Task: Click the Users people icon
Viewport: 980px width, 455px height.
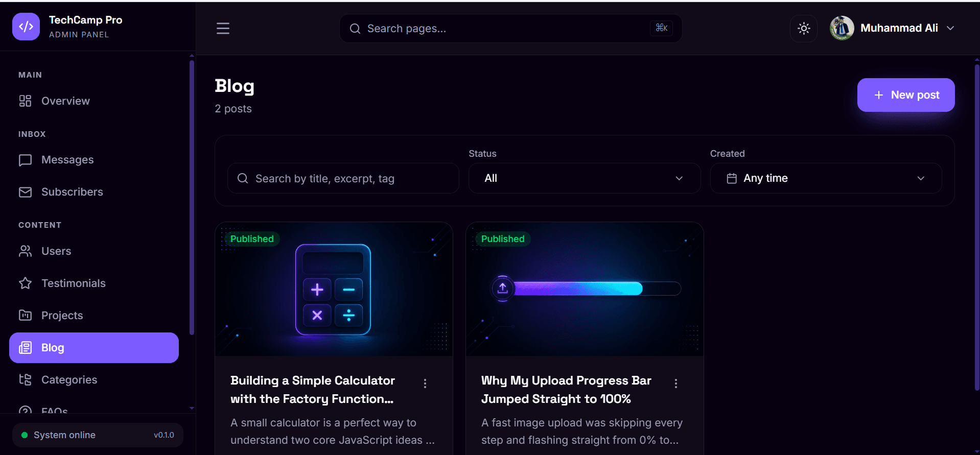Action: [x=25, y=251]
